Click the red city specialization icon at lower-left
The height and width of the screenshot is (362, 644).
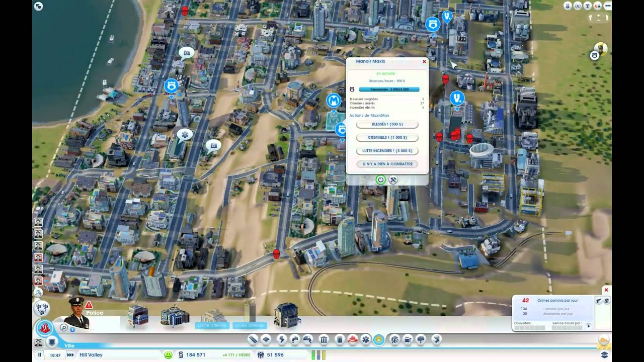click(45, 329)
